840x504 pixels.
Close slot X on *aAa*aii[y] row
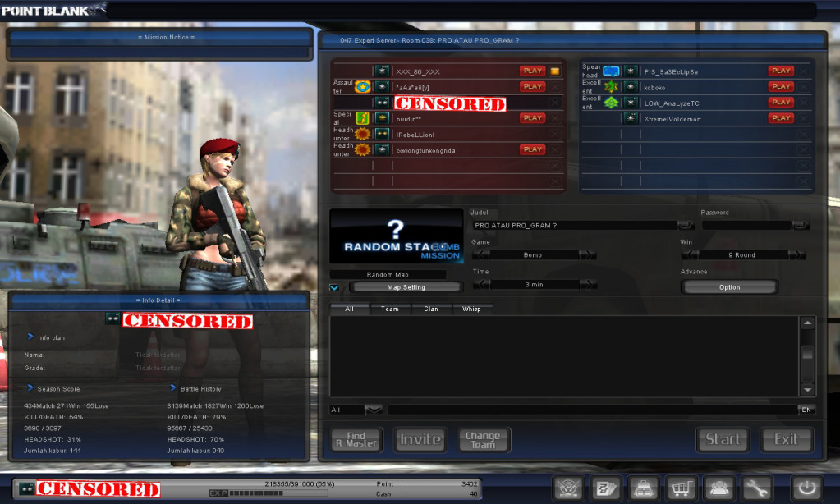[555, 86]
